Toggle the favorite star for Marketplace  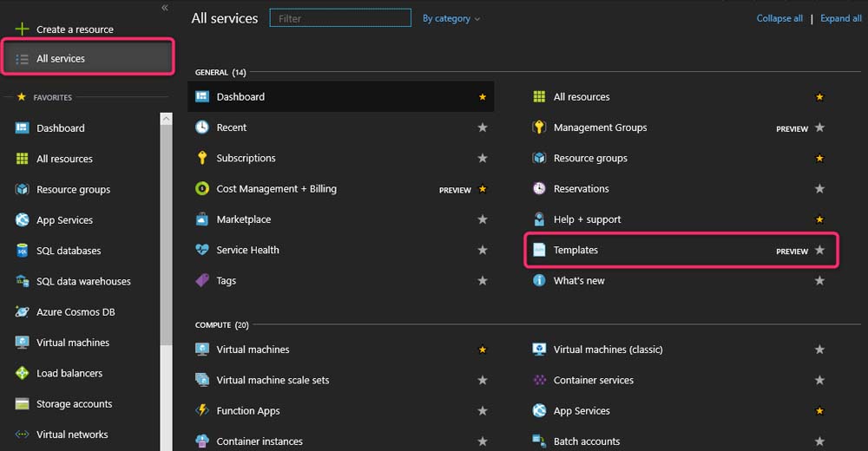tap(483, 219)
